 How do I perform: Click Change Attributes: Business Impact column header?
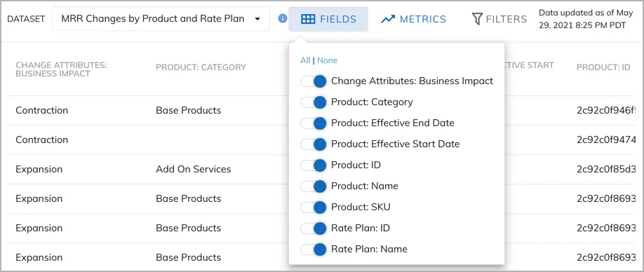[x=61, y=69]
